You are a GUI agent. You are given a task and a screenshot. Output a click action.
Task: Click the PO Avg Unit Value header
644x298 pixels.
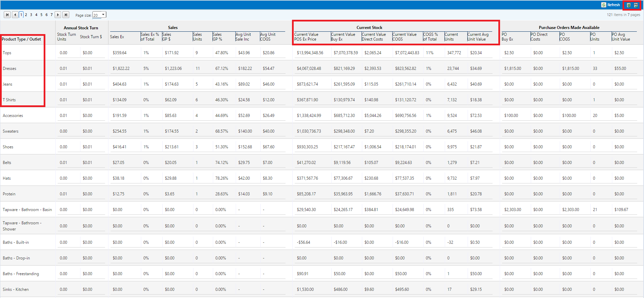[x=621, y=37]
